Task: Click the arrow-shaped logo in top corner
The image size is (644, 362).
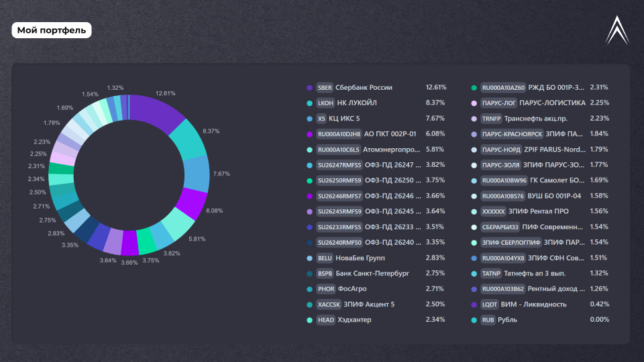Action: (x=617, y=30)
